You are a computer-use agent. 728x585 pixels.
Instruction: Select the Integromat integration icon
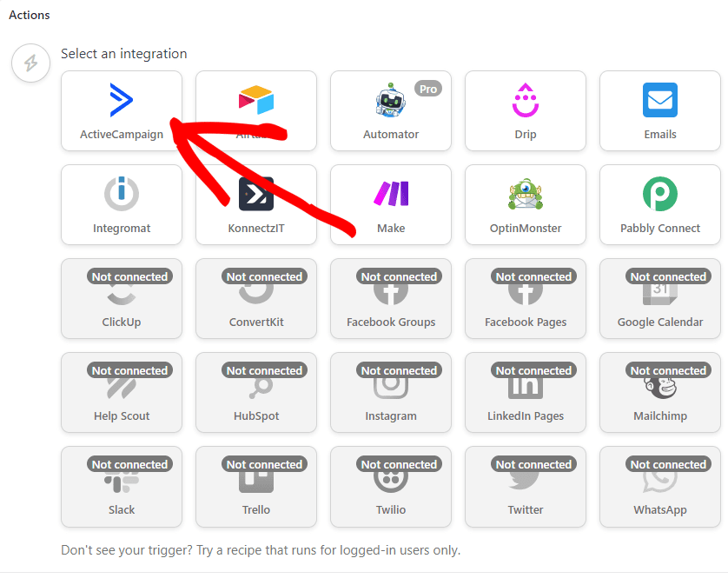click(x=122, y=194)
